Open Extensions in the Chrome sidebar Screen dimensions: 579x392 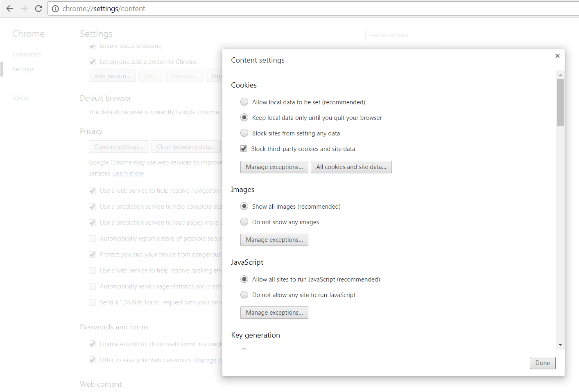tap(27, 54)
